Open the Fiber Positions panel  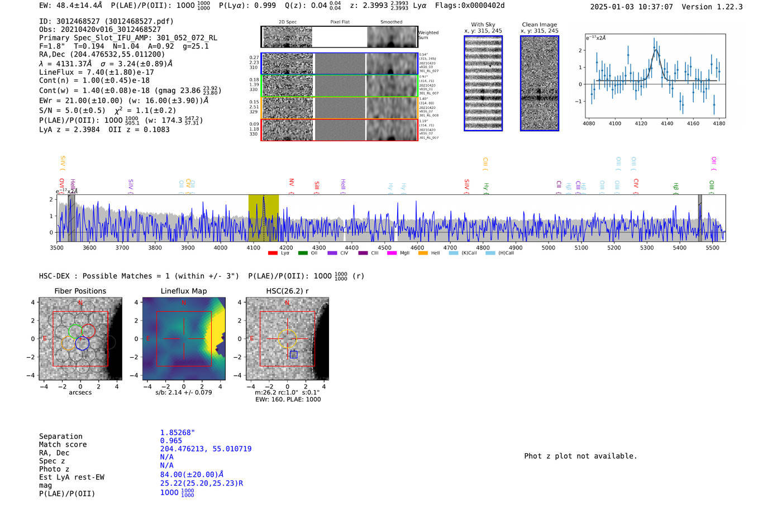80,339
